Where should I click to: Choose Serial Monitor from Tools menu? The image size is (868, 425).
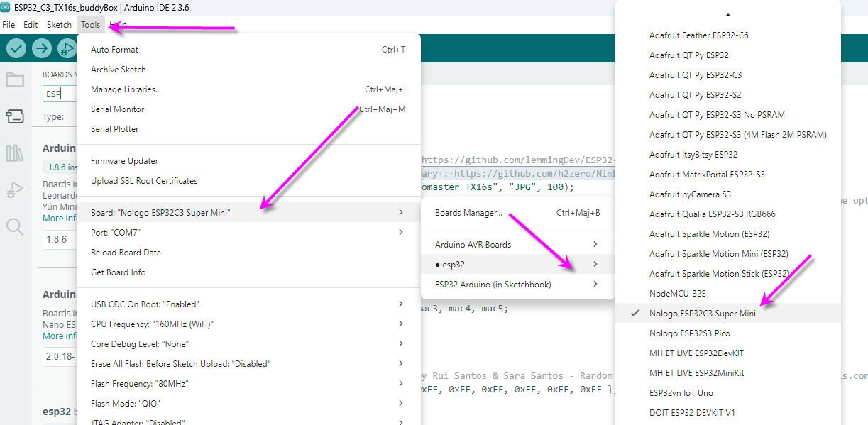click(x=118, y=109)
